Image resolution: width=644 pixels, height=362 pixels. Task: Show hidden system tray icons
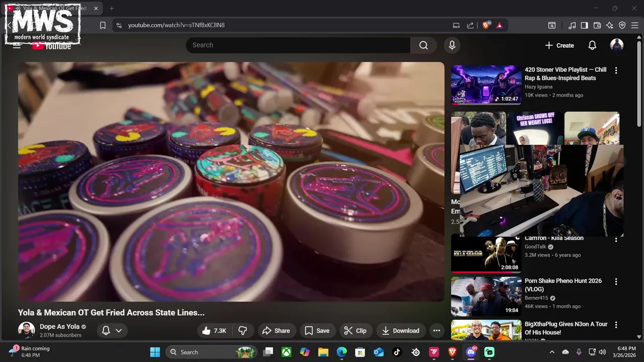(552, 352)
